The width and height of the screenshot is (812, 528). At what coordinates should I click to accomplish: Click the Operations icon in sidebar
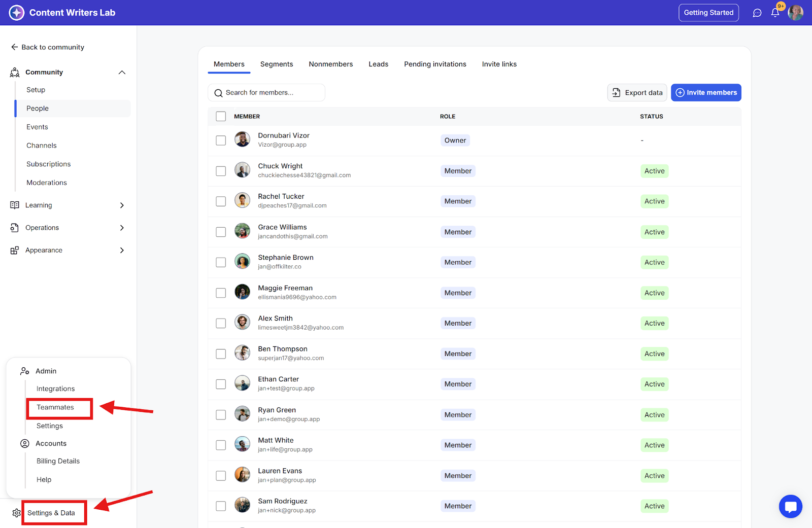[x=15, y=228]
